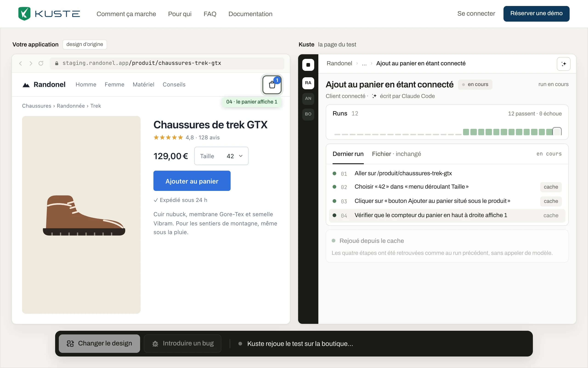Click the Kuste sidebar square home icon
The width and height of the screenshot is (588, 368).
[308, 65]
